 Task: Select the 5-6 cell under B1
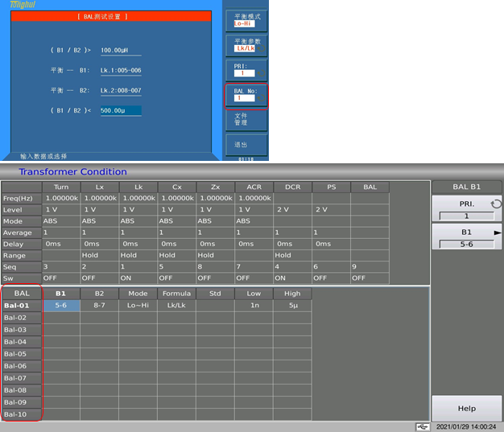coord(61,306)
